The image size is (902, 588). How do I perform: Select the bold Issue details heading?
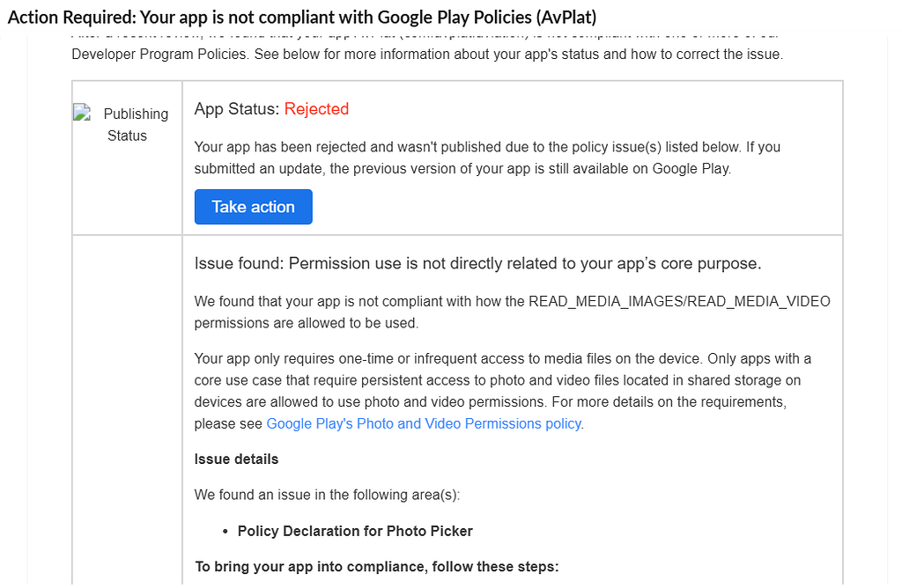[236, 459]
